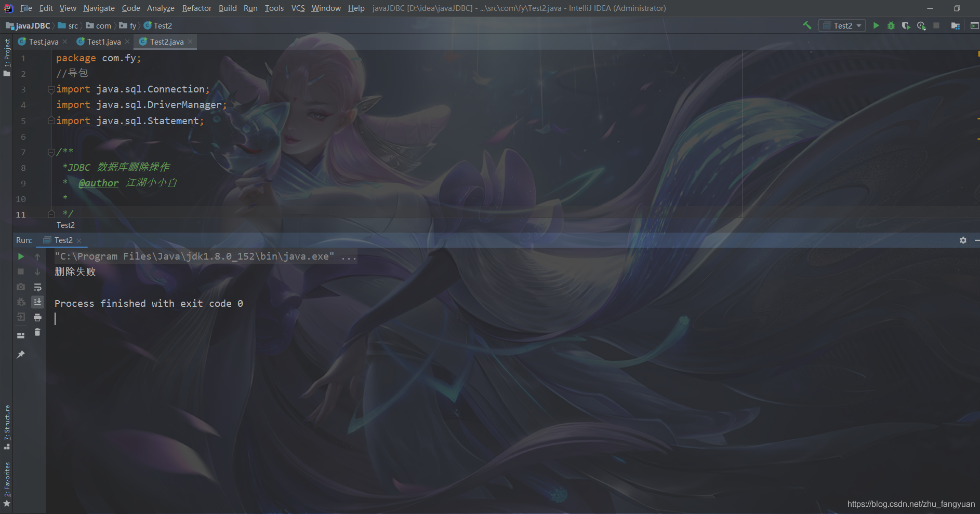Close the Test2.java editor tab
This screenshot has width=980, height=514.
[190, 42]
